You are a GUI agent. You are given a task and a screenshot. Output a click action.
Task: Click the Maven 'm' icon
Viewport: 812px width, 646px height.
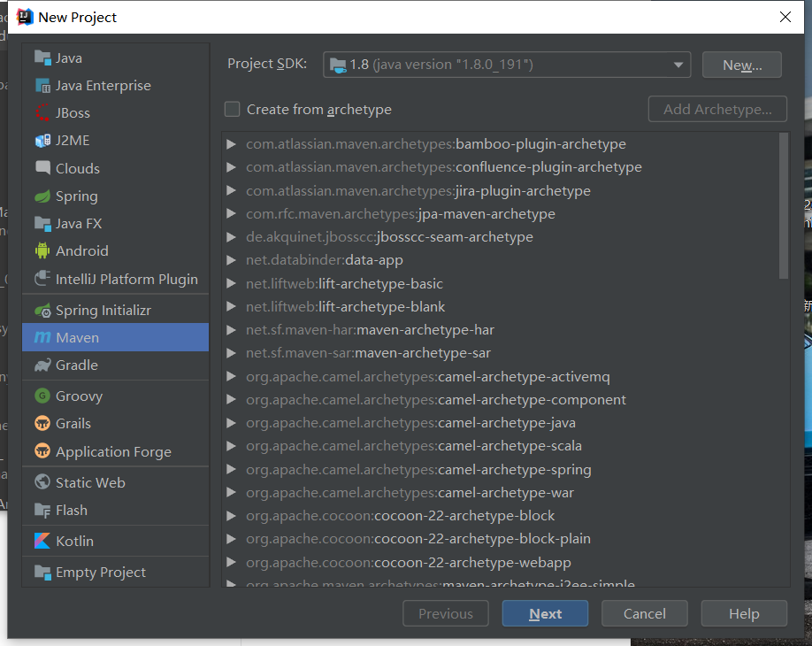pyautogui.click(x=42, y=337)
